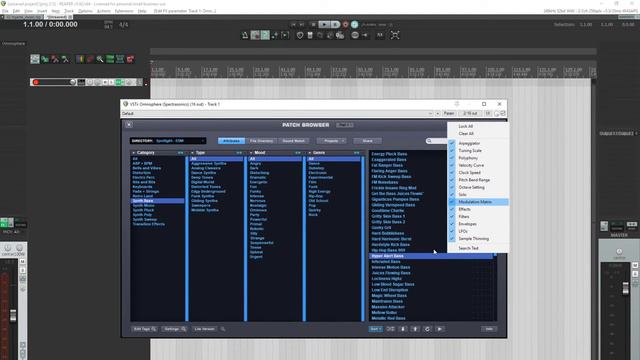The height and width of the screenshot is (360, 640).
Task: Click the go-to-start transport button
Action: tap(293, 24)
